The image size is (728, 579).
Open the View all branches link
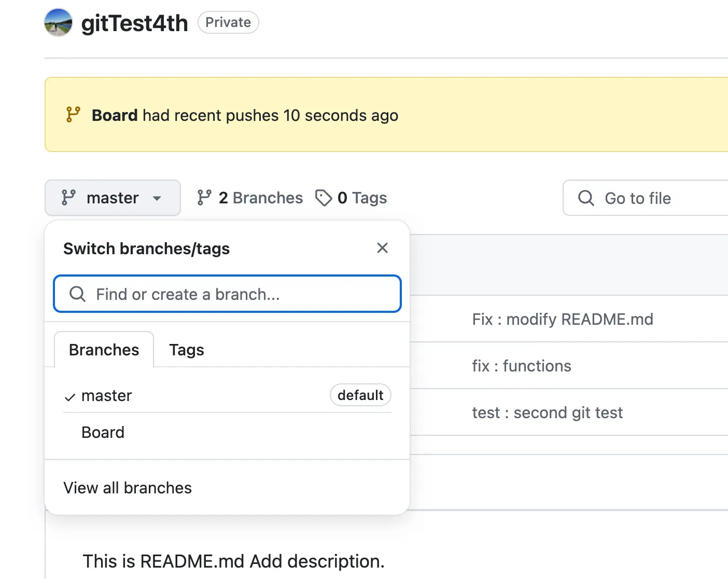128,488
